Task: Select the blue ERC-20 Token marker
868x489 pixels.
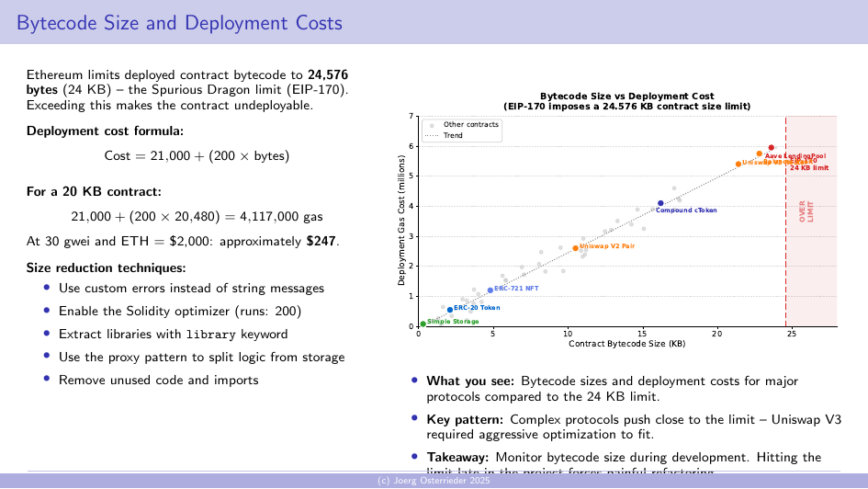Action: 449,310
